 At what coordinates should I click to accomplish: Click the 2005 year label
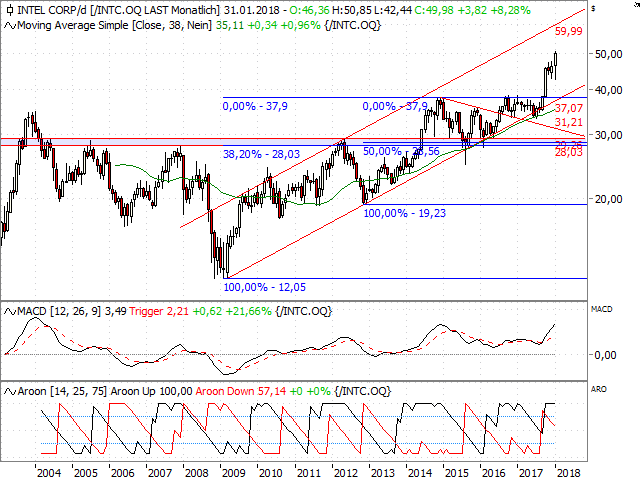click(x=86, y=473)
